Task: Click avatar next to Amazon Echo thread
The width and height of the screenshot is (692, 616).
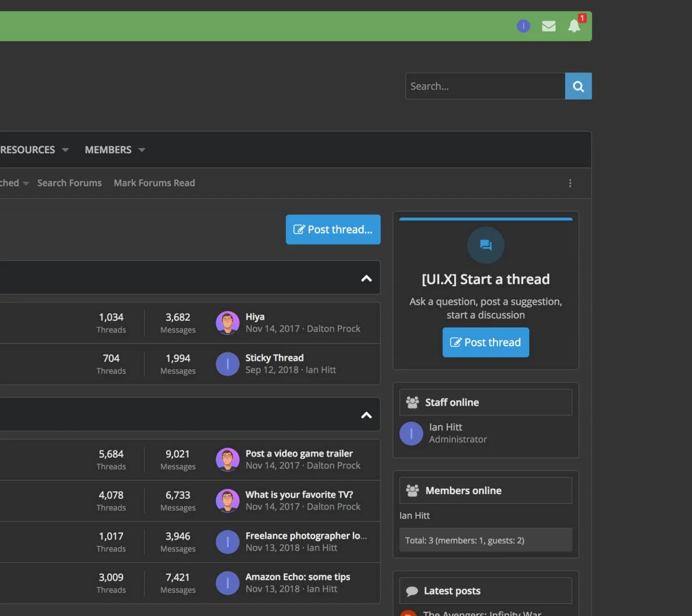Action: click(228, 583)
